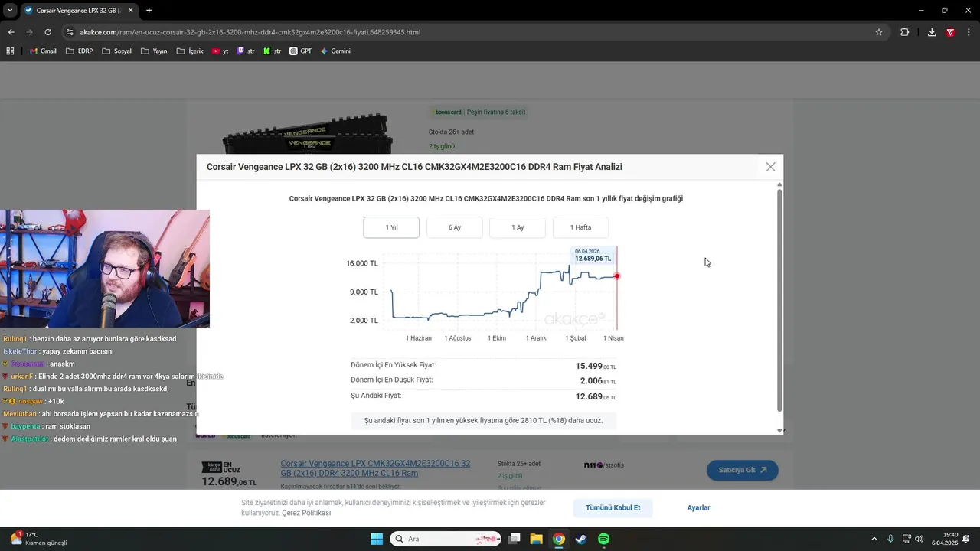The image size is (980, 551).
Task: Open the yt YouTube bookmark
Action: pyautogui.click(x=220, y=51)
